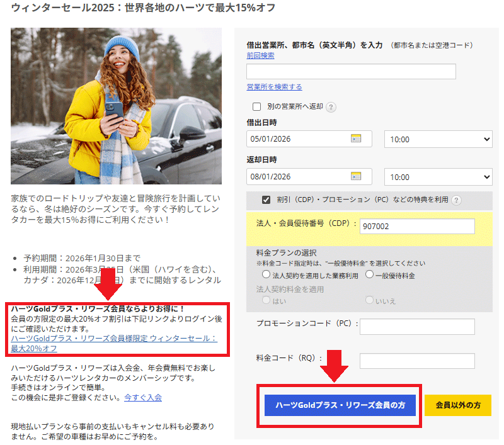Choose the 一般優待料金 radio option
This screenshot has width=504, height=445.
[x=369, y=275]
